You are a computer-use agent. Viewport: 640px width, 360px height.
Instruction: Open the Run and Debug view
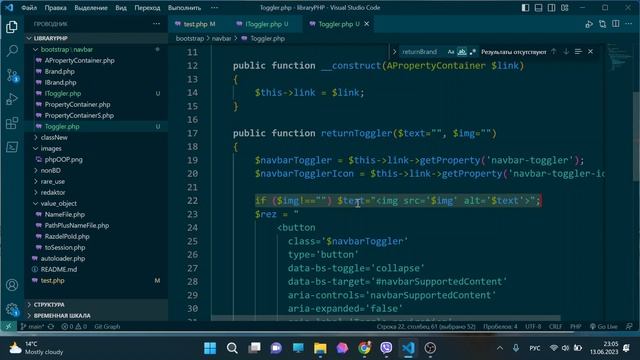pyautogui.click(x=12, y=99)
